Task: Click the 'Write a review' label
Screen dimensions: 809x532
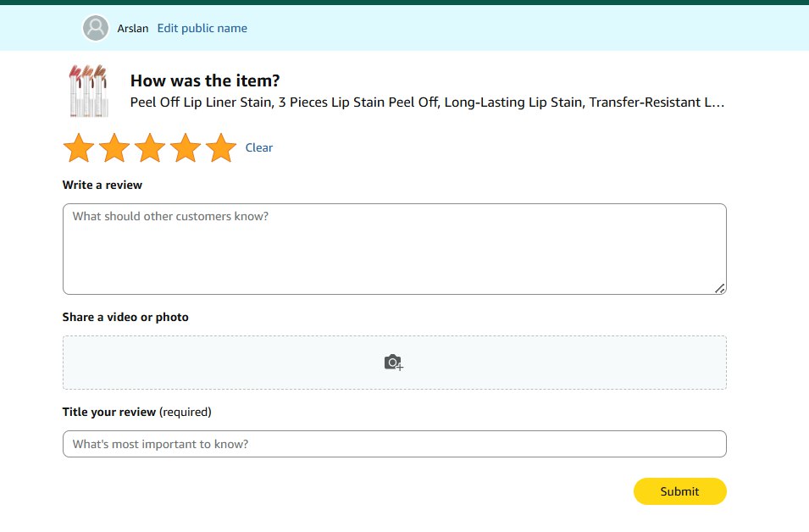Action: pyautogui.click(x=103, y=185)
